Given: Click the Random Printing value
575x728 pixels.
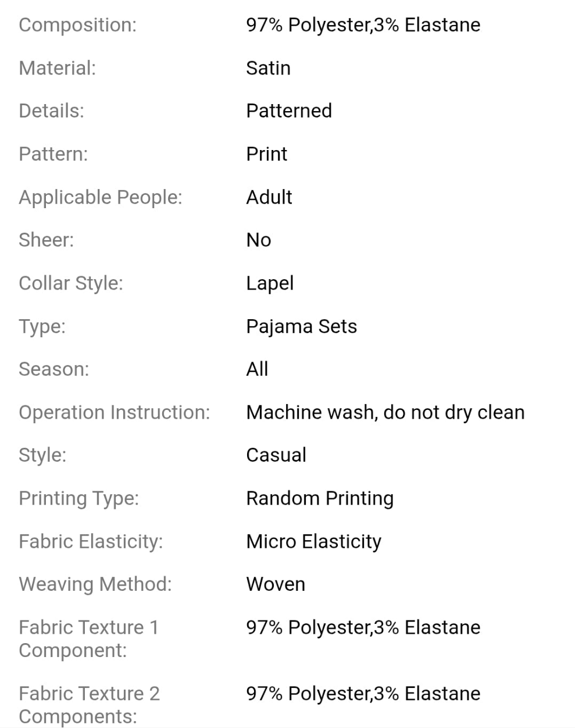Looking at the screenshot, I should [320, 498].
